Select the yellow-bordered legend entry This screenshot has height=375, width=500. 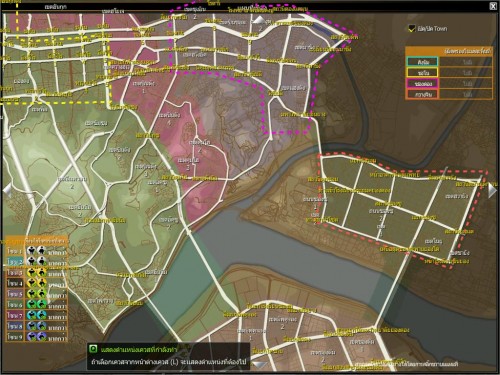coord(422,72)
